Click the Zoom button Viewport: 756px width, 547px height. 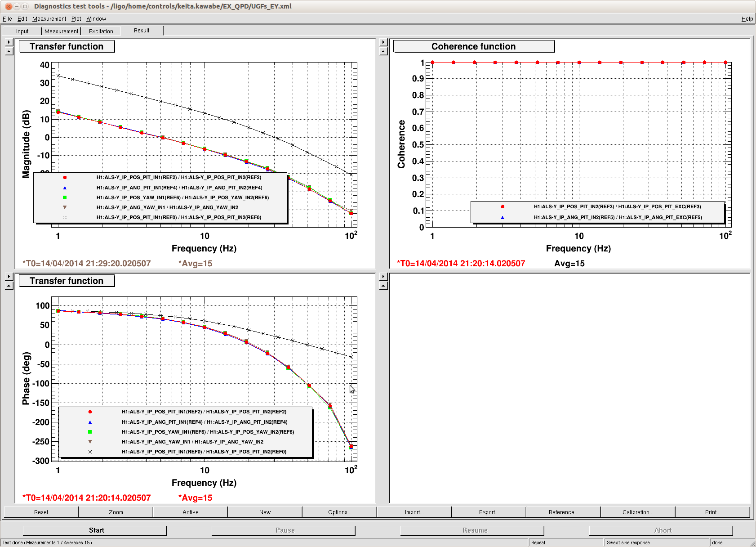click(116, 512)
